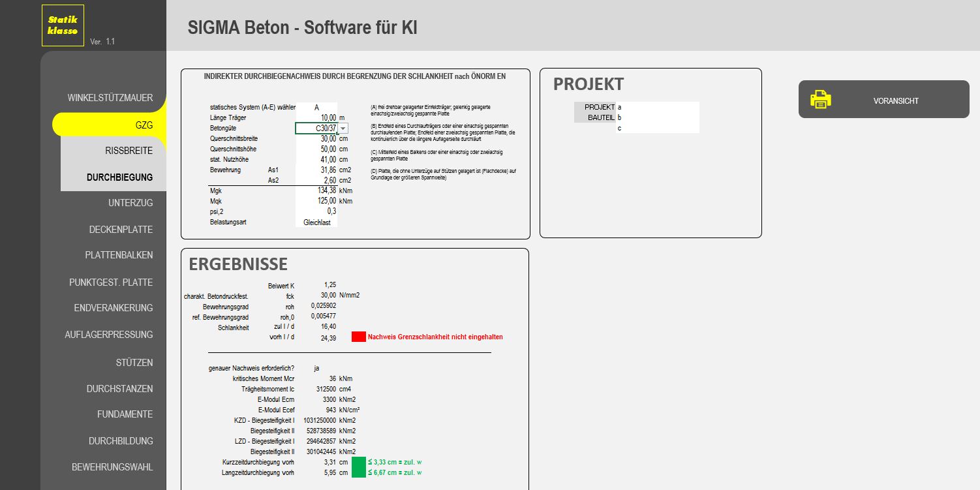
Task: Choose FUNDAMENTE from sidebar
Action: pos(125,414)
